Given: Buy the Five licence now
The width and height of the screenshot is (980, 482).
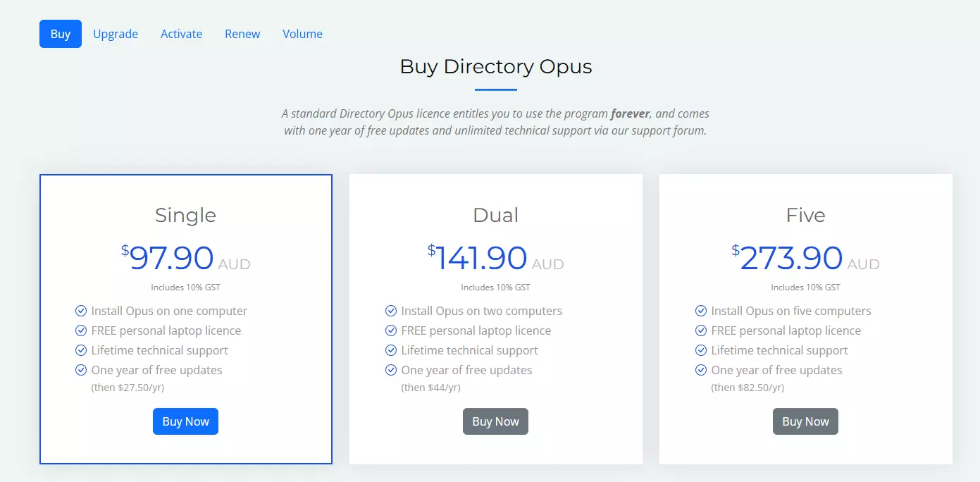Looking at the screenshot, I should pos(805,421).
